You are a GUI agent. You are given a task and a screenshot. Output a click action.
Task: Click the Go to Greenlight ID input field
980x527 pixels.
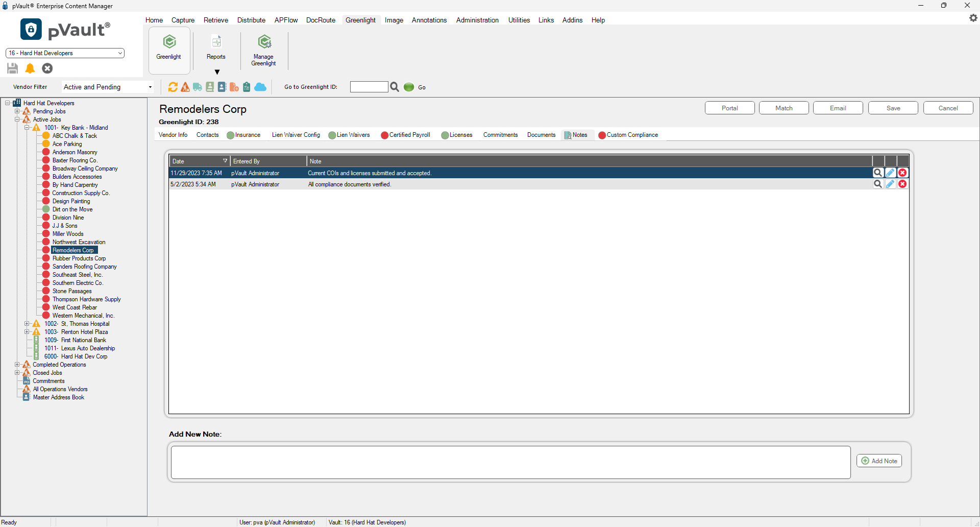point(369,87)
